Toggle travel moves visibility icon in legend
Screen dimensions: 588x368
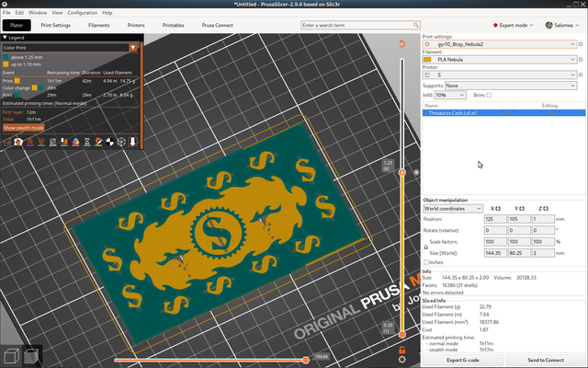point(6,142)
